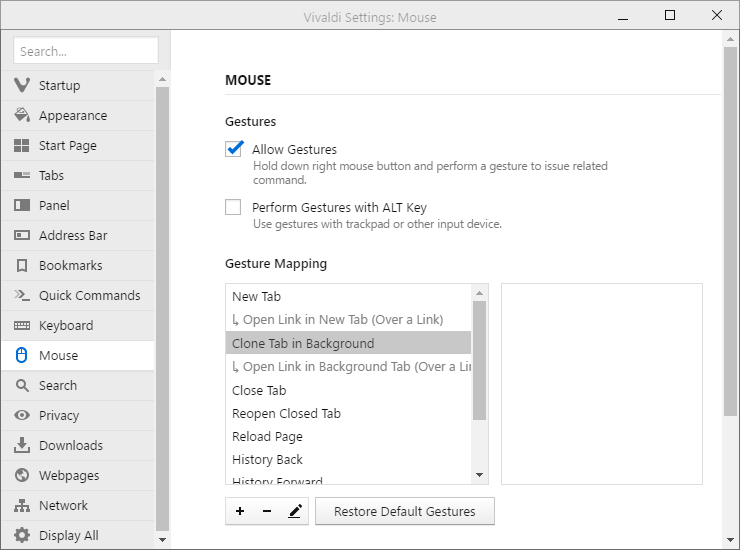Click the gesture preview drawing area
This screenshot has height=550, width=740.
point(602,384)
